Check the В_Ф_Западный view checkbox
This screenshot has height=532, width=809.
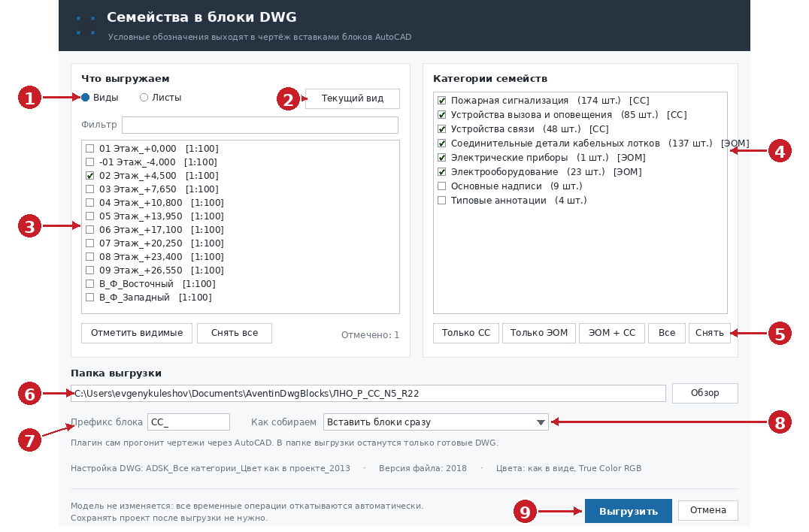pos(89,298)
